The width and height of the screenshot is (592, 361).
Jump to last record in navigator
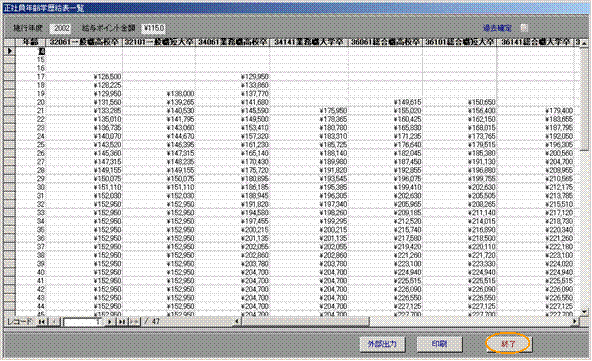coord(122,322)
